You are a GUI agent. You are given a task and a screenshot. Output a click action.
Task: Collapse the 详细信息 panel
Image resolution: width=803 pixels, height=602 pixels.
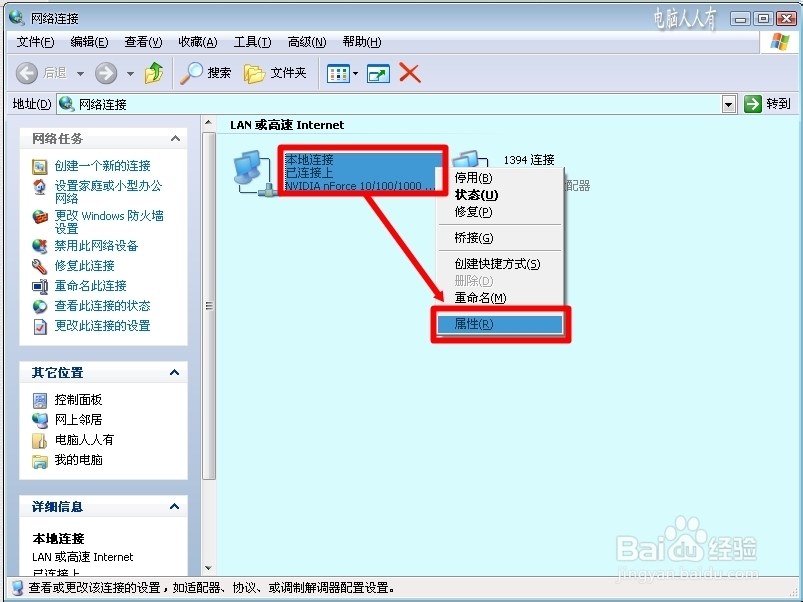click(x=175, y=506)
